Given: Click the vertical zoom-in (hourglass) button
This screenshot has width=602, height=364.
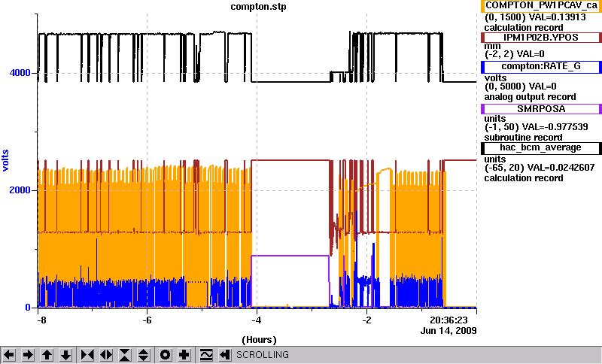Looking at the screenshot, I should click(125, 355).
